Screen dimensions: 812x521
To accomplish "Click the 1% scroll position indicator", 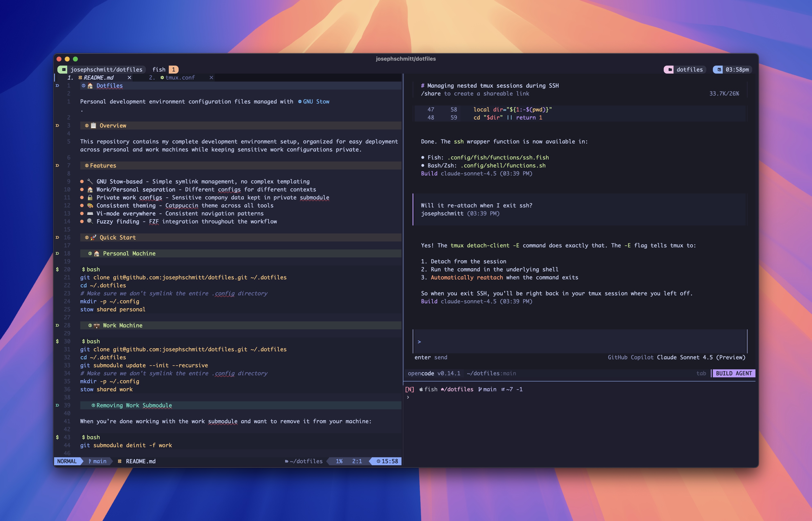I will pos(339,461).
